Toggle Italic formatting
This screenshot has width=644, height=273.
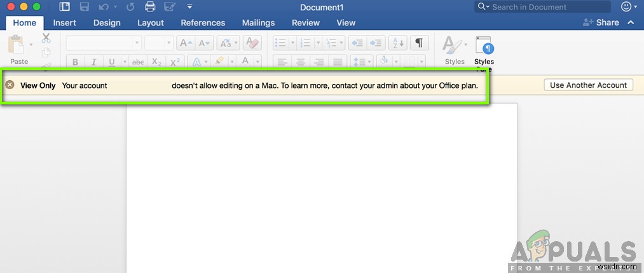[x=93, y=62]
